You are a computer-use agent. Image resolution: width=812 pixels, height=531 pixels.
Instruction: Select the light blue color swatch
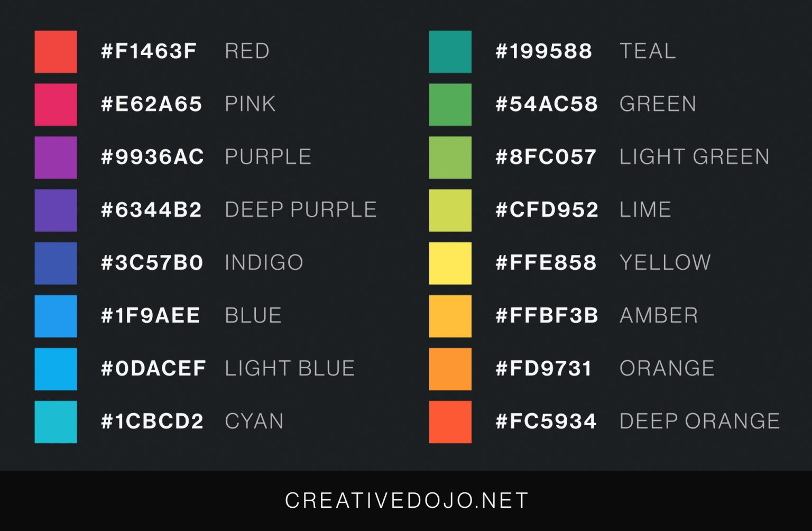56,369
